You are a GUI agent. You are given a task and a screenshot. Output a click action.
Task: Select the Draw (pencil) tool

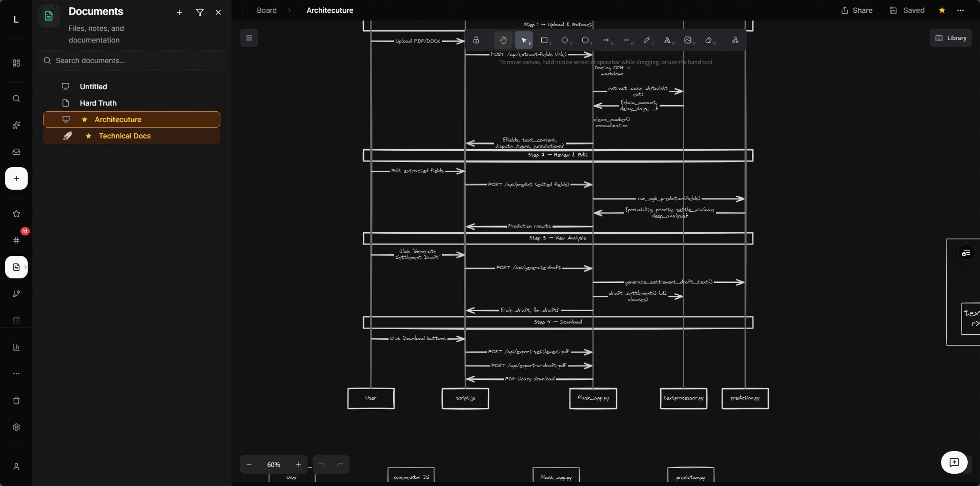[647, 40]
